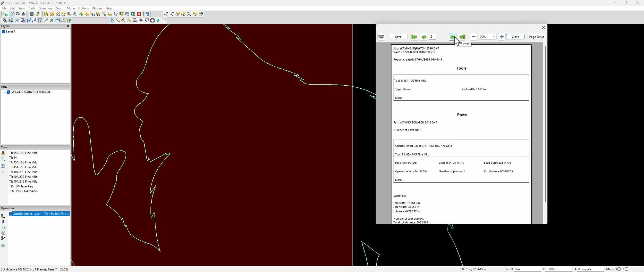Select the arrow pointer edit tool
This screenshot has width=644, height=272.
(x=112, y=20)
